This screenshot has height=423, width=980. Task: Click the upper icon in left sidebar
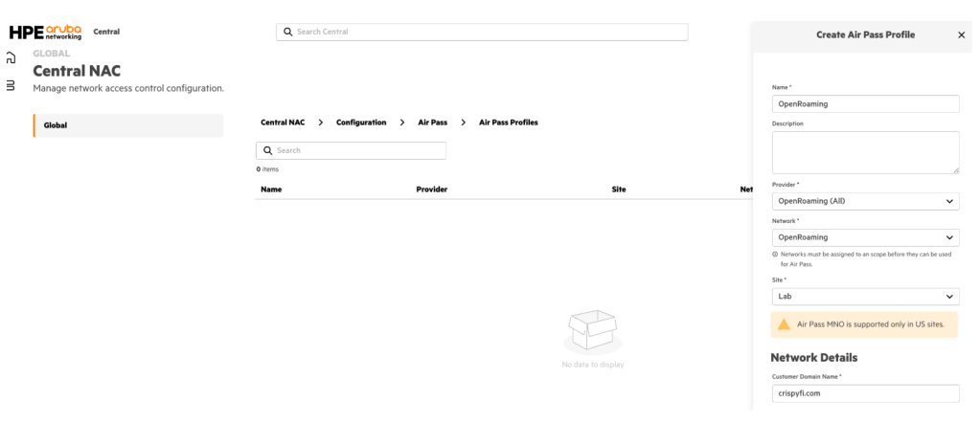11,59
